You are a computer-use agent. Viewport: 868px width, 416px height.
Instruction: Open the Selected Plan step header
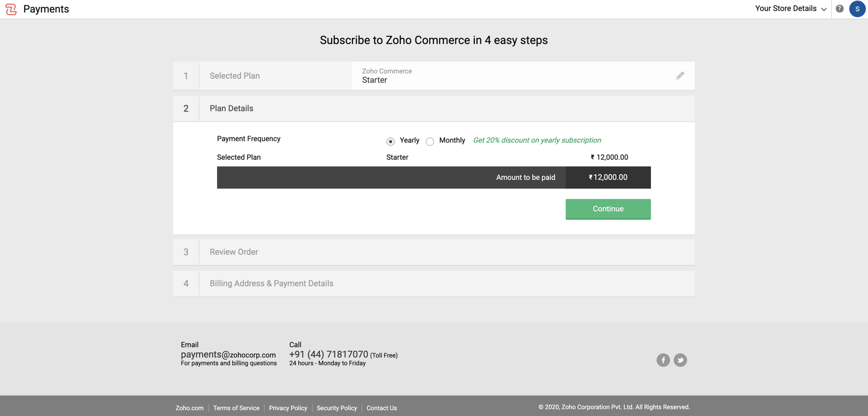[262, 76]
